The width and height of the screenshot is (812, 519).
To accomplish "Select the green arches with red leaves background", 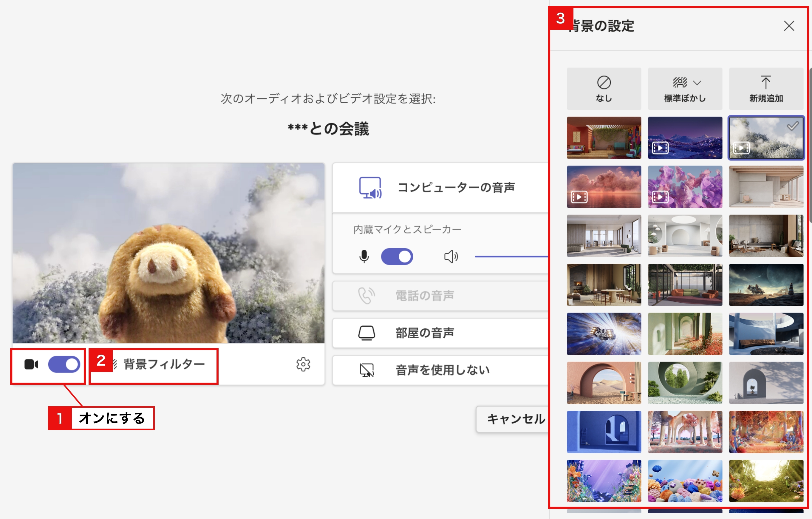I will coord(685,334).
